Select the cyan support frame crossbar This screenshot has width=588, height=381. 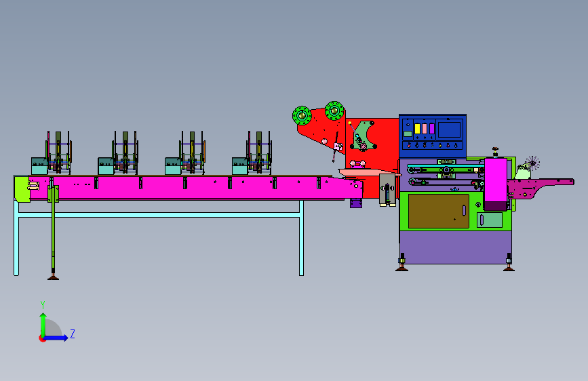[x=159, y=215]
